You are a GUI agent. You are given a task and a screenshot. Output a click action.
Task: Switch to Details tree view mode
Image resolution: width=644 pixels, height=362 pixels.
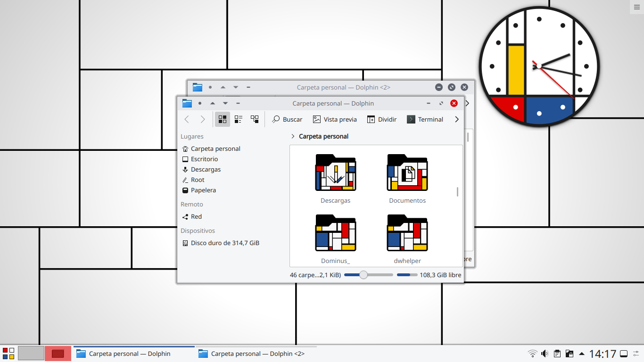click(255, 119)
